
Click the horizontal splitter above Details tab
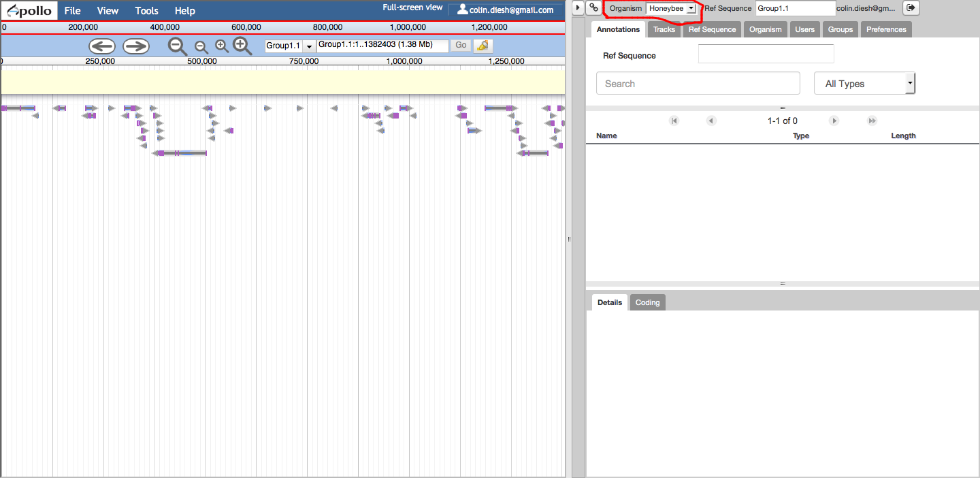tap(783, 283)
